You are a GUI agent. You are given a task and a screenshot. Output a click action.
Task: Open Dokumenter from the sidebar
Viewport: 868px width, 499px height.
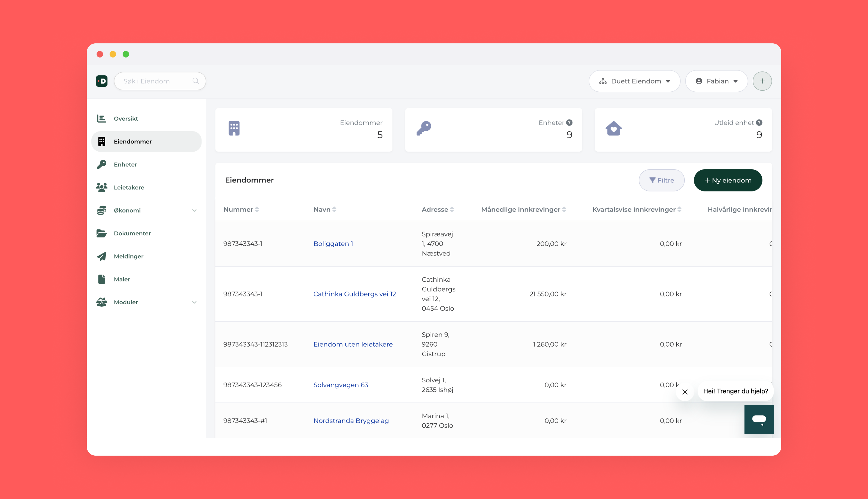[x=132, y=233]
